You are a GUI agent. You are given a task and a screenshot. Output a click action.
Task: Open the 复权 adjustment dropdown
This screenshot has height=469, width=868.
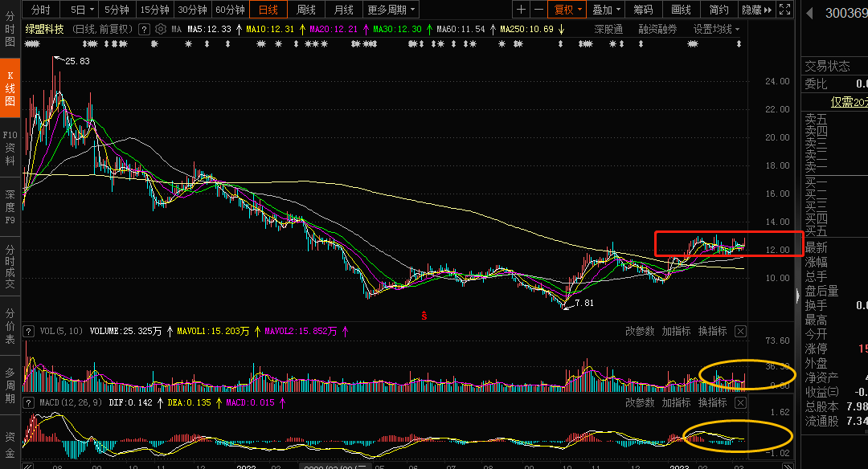point(567,10)
